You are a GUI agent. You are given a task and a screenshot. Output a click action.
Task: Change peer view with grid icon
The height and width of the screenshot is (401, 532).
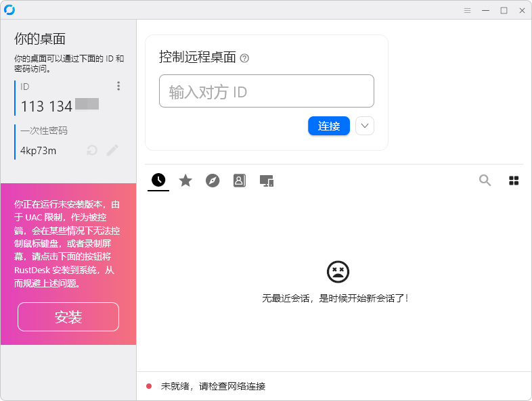(x=514, y=181)
